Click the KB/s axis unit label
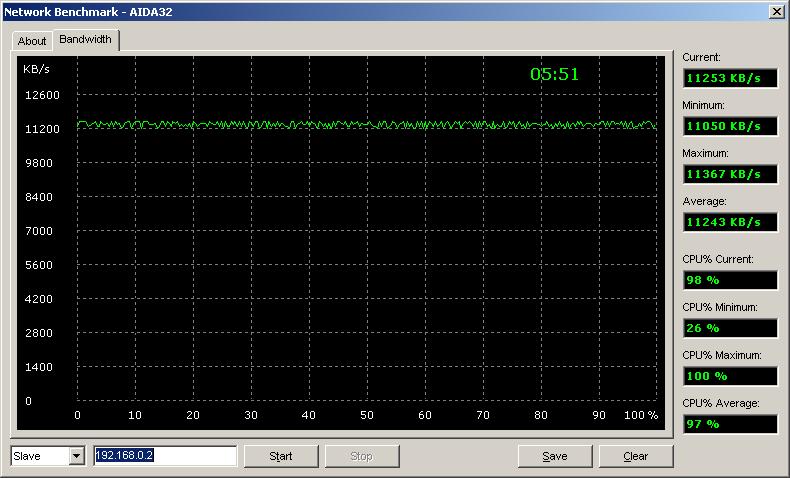Image resolution: width=790 pixels, height=478 pixels. click(36, 69)
